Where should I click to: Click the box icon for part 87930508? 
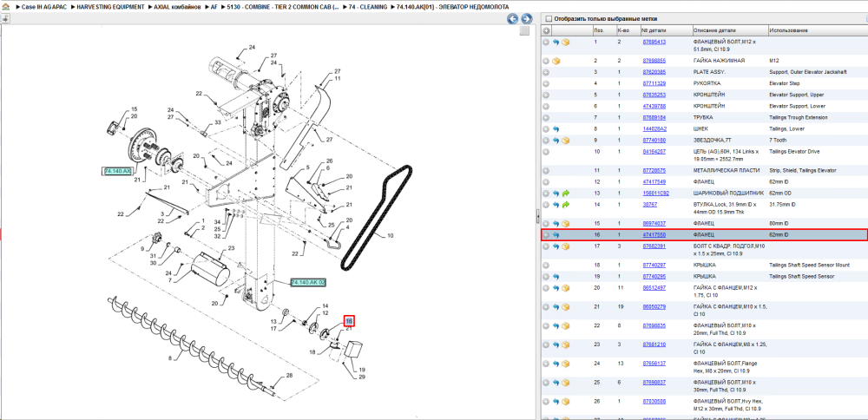pyautogui.click(x=566, y=401)
